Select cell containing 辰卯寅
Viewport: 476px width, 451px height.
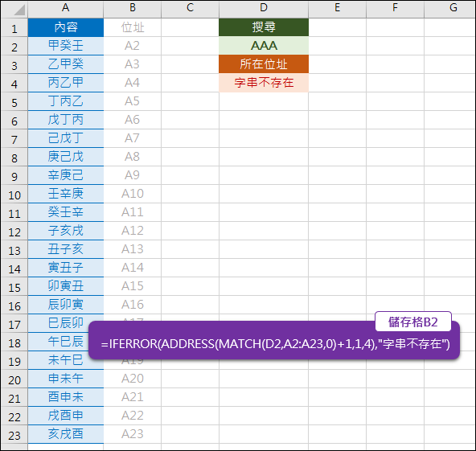[x=66, y=305]
